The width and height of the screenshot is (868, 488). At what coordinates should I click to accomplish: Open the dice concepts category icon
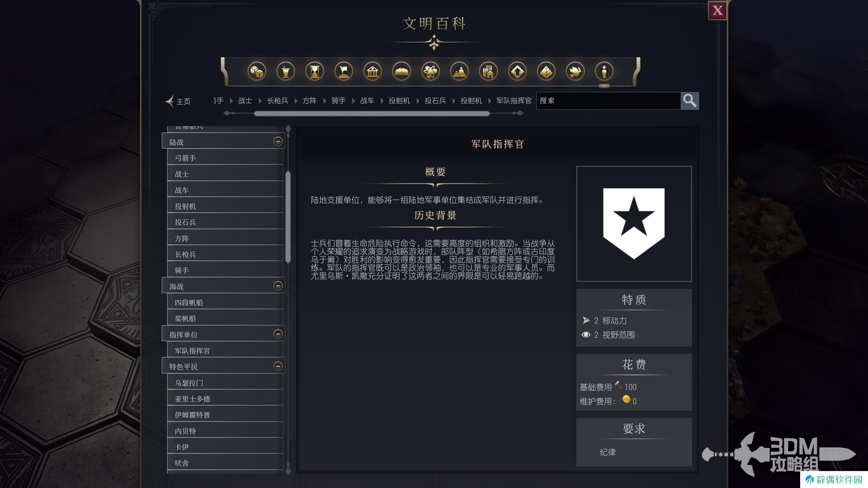257,72
